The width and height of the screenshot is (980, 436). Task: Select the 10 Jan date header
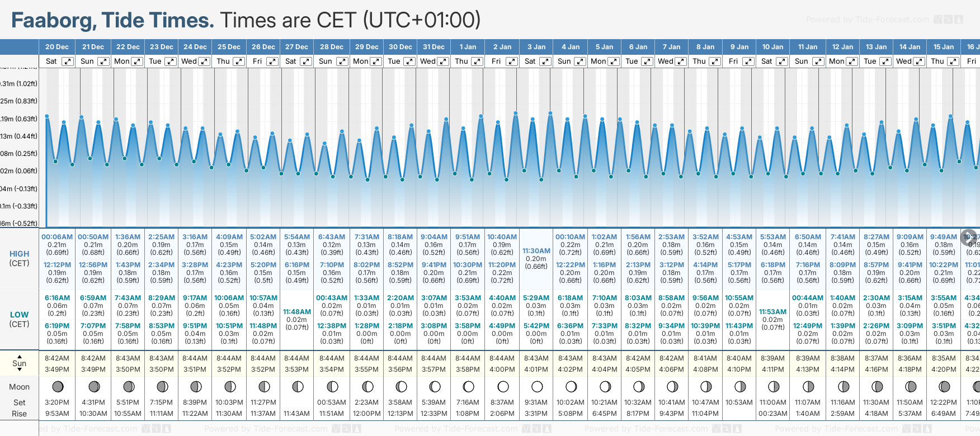coord(774,47)
